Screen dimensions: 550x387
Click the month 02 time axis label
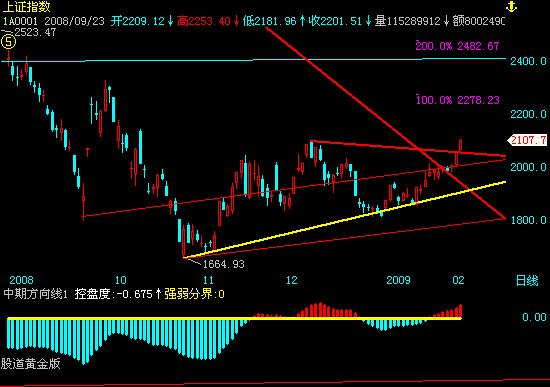point(458,280)
